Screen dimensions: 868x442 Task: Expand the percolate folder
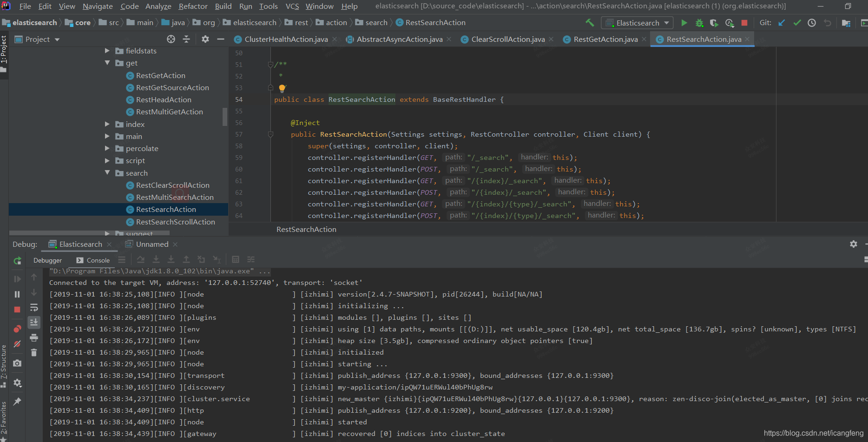[107, 148]
